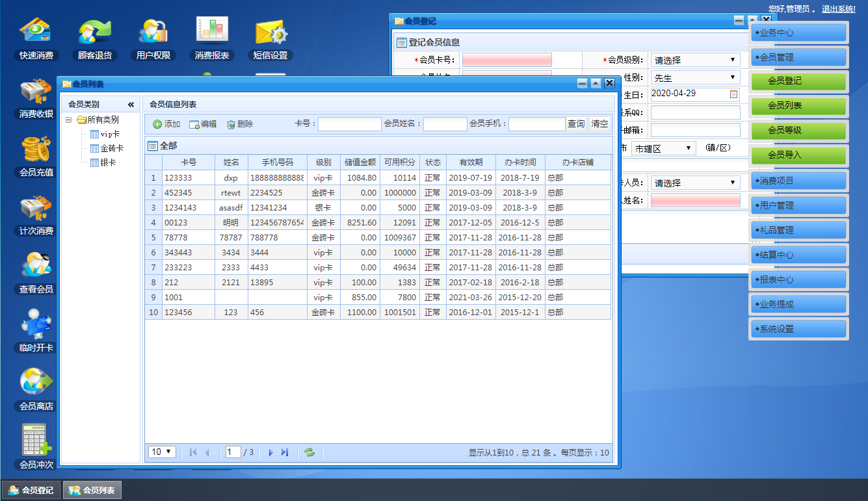Click the 退出系统 logout link

838,9
